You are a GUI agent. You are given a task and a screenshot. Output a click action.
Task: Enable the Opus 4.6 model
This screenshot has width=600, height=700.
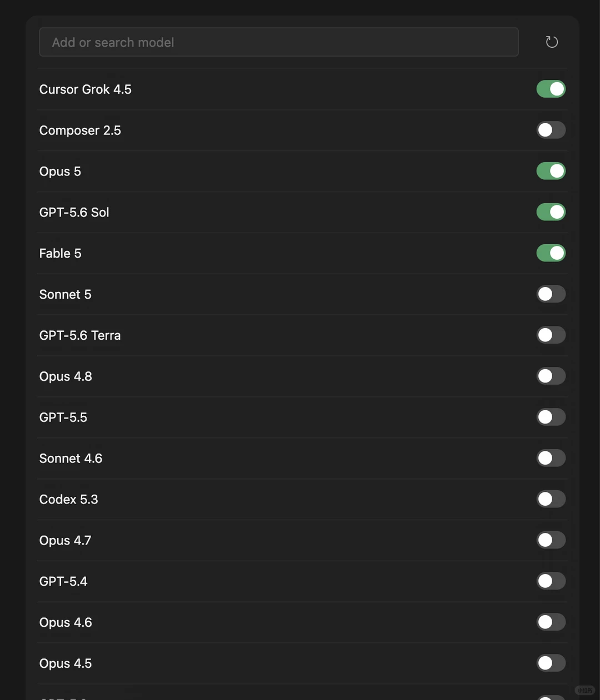551,622
